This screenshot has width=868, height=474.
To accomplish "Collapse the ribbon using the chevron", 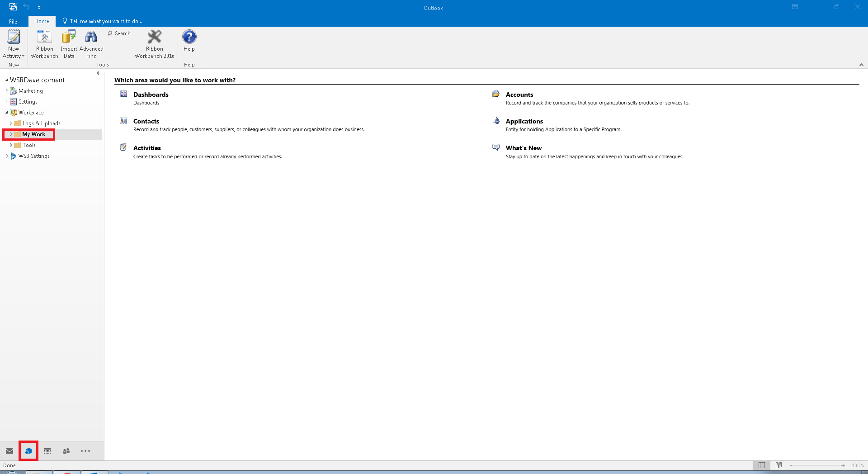I will 861,65.
